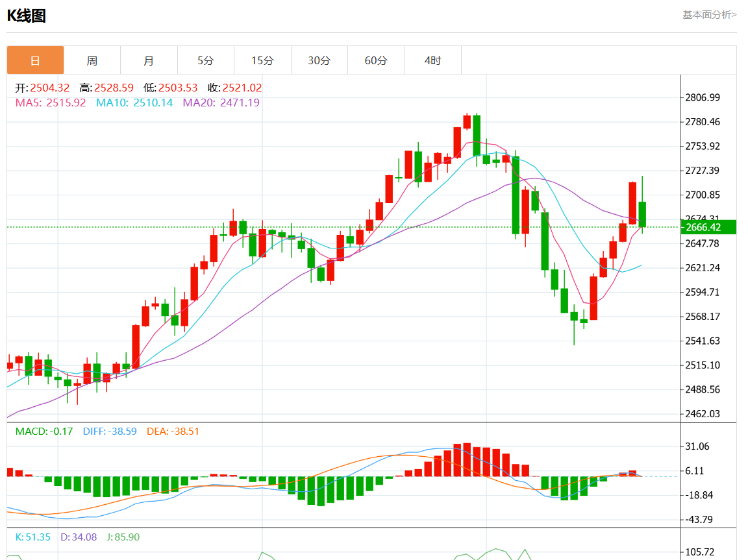The width and height of the screenshot is (748, 560).
Task: Click the 2727.39 price axis label
Action: coord(703,171)
